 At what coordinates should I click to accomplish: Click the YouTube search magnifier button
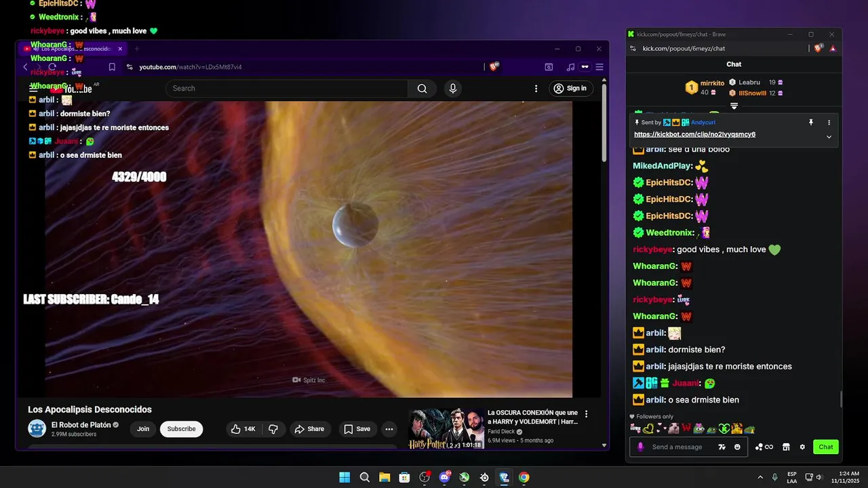pyautogui.click(x=422, y=88)
